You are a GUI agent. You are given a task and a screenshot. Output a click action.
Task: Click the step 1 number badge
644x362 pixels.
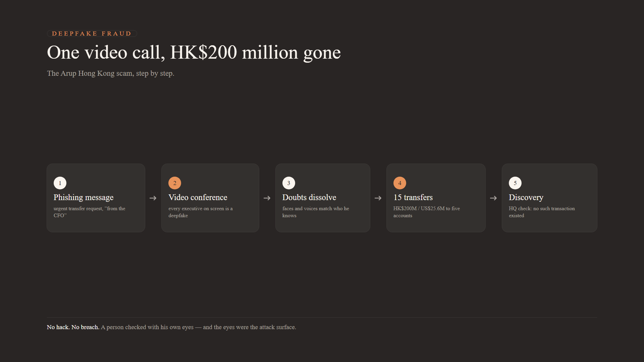[60, 183]
